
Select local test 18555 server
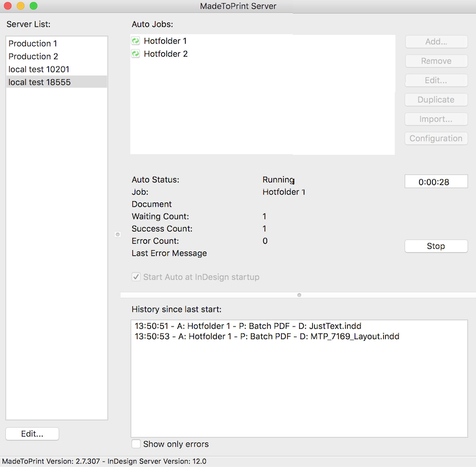(x=57, y=82)
